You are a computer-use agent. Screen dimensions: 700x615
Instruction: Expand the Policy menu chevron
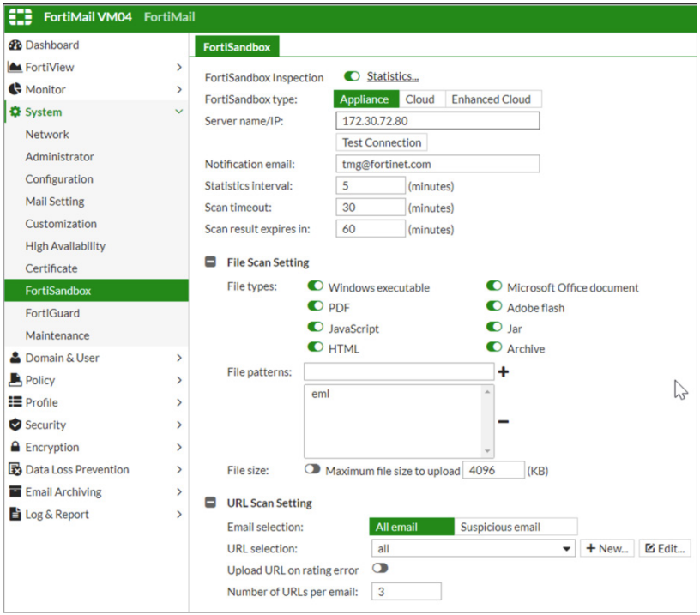tap(179, 380)
